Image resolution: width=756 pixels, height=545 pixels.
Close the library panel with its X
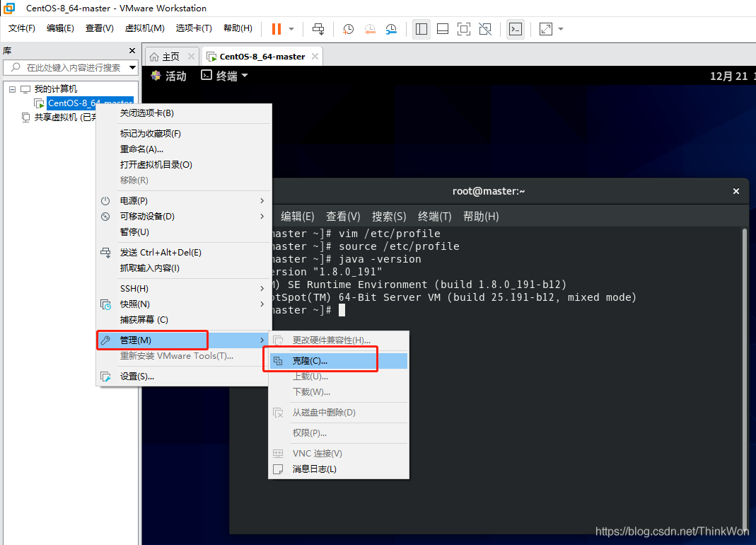(132, 51)
